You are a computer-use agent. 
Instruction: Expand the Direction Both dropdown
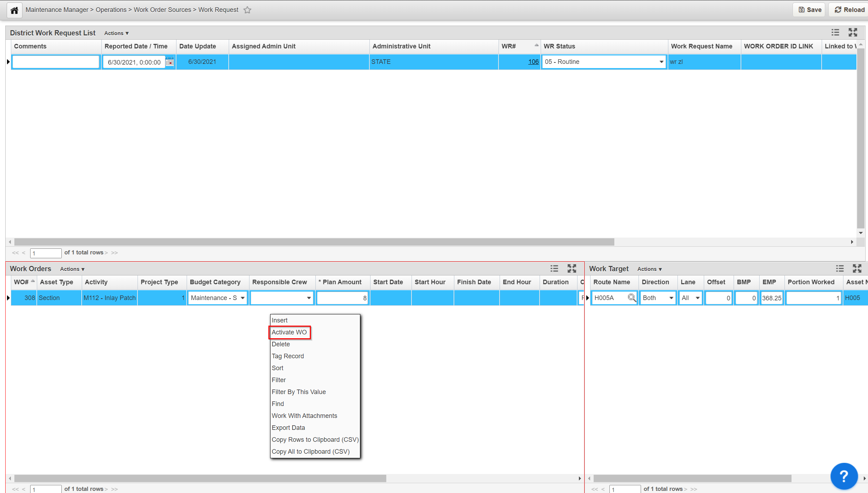pos(671,298)
